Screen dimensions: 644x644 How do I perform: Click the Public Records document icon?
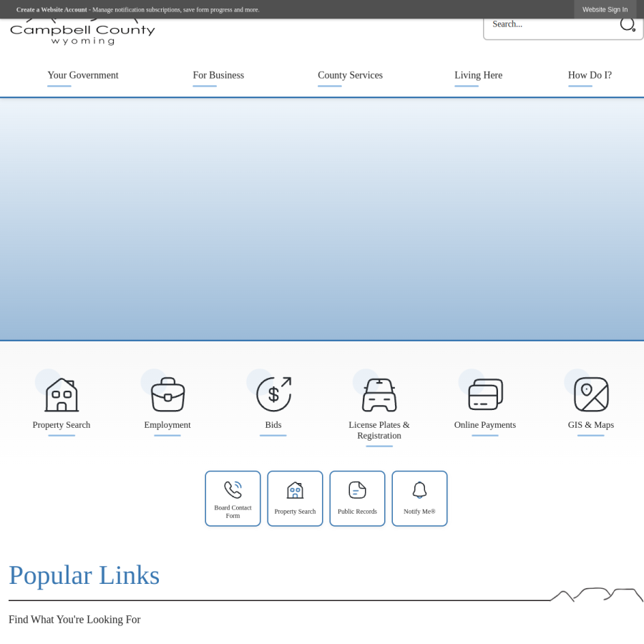tap(357, 490)
